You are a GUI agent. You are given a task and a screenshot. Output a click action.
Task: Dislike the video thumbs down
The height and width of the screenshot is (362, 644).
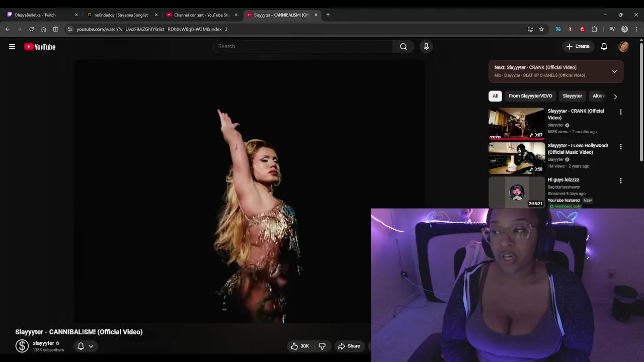tap(322, 346)
